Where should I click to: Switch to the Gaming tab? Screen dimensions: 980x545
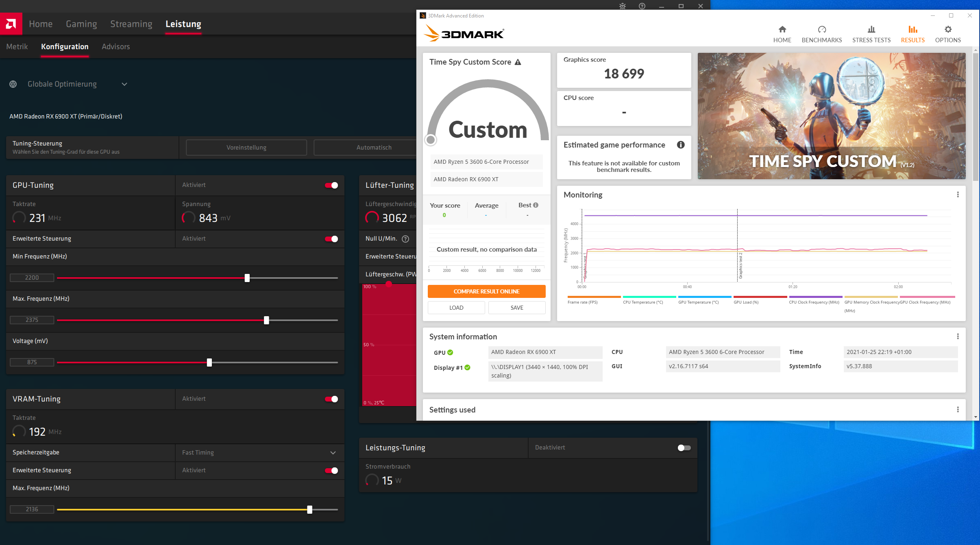tap(81, 24)
